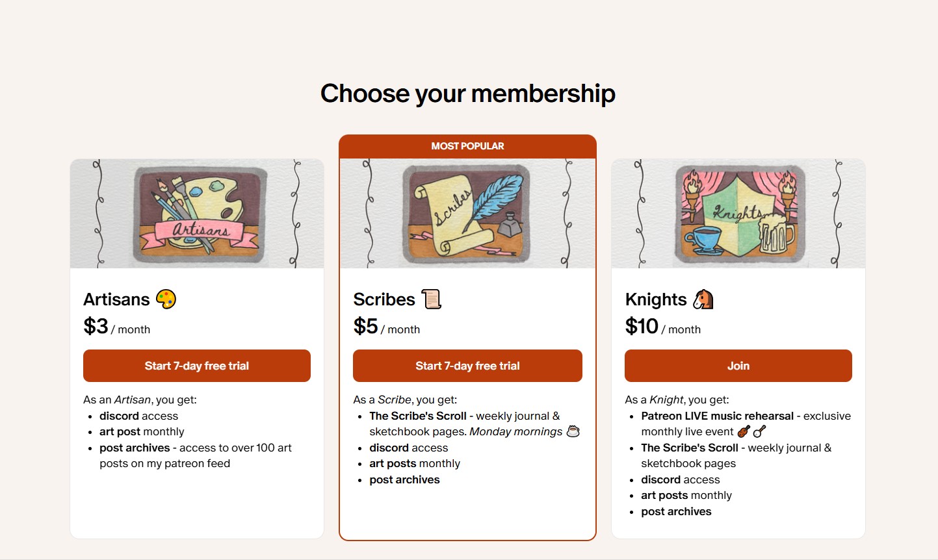Click Patreon LIVE music rehearsal benefit text
The width and height of the screenshot is (938, 560).
point(718,416)
